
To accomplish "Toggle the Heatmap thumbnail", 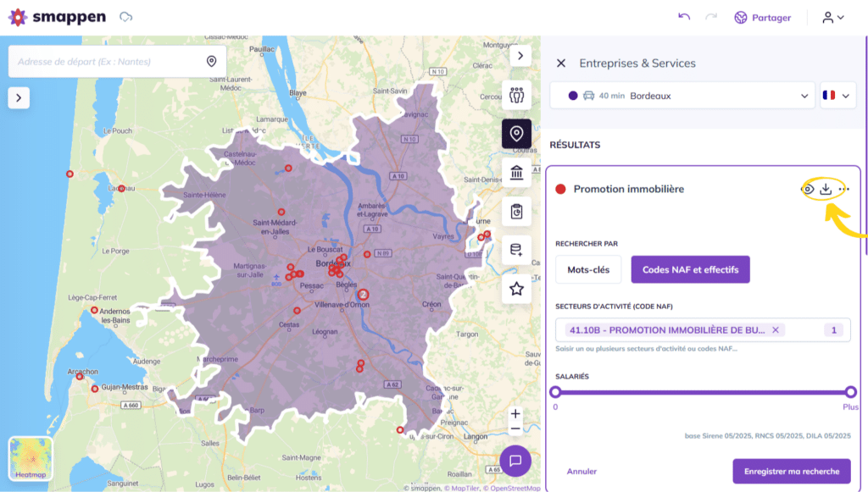I will (x=31, y=458).
